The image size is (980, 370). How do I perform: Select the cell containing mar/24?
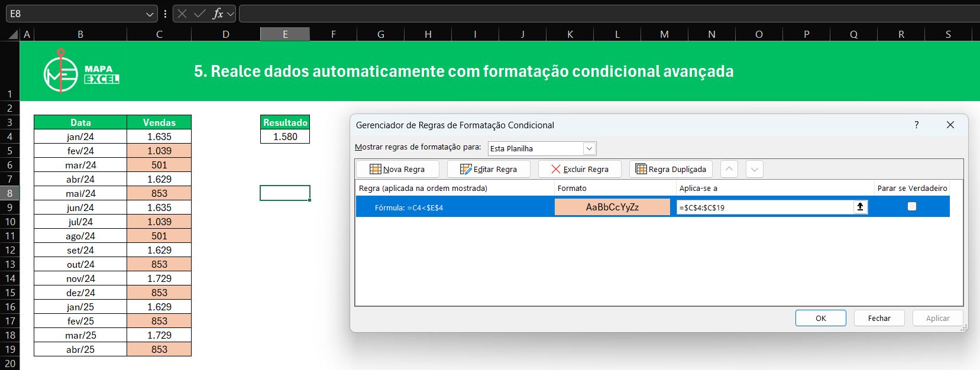80,165
